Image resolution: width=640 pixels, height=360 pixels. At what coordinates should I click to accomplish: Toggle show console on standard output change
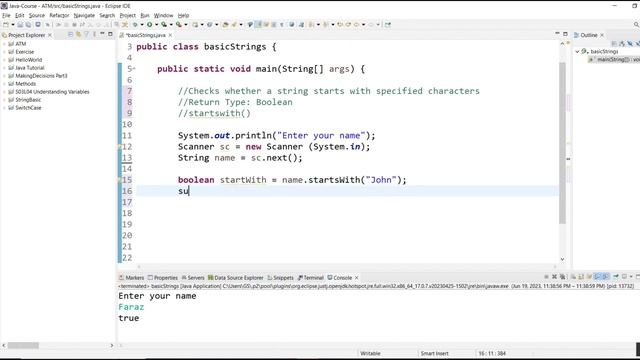coord(597,277)
